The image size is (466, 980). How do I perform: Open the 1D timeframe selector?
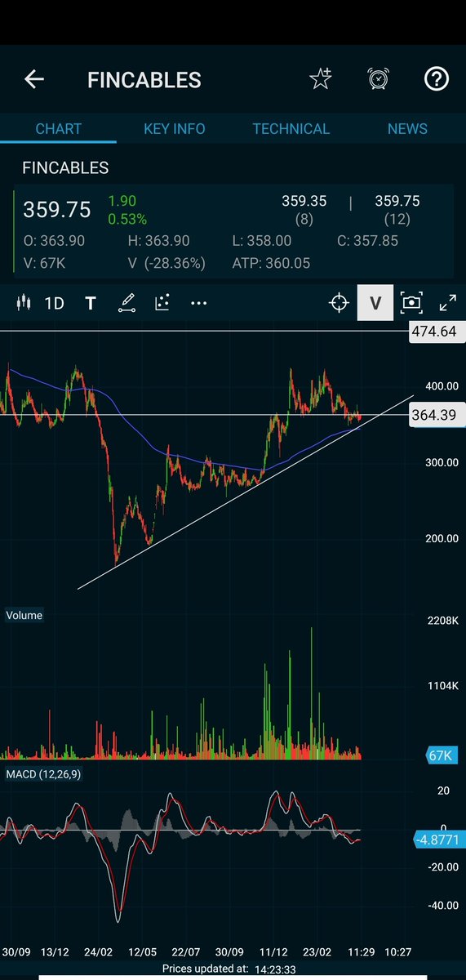click(54, 304)
